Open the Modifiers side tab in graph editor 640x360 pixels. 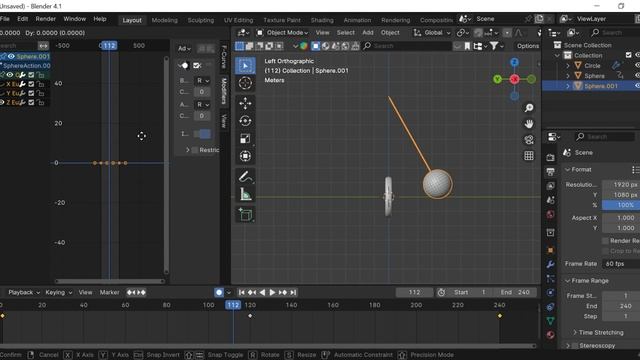[x=224, y=91]
